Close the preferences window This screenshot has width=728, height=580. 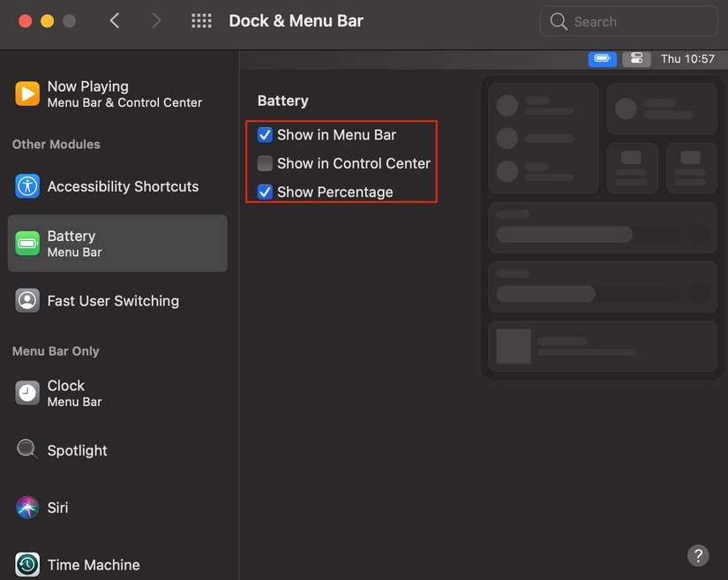point(25,21)
